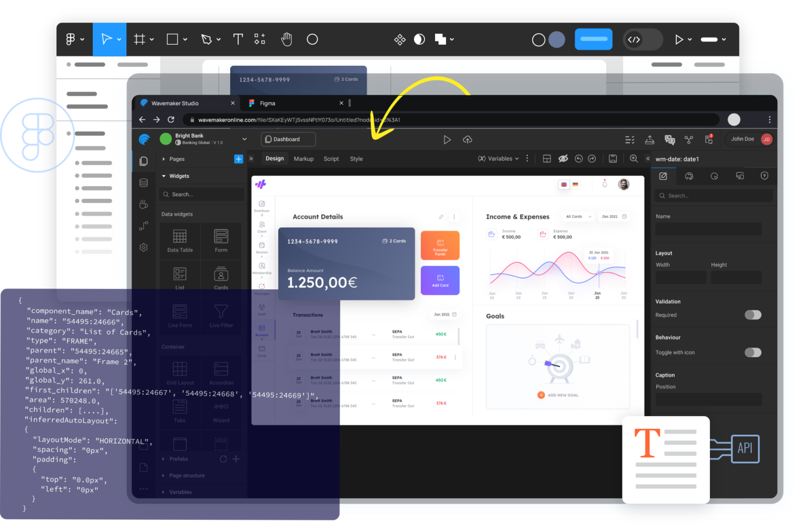The height and width of the screenshot is (532, 809).
Task: Select the Data Table widget
Action: point(180,241)
